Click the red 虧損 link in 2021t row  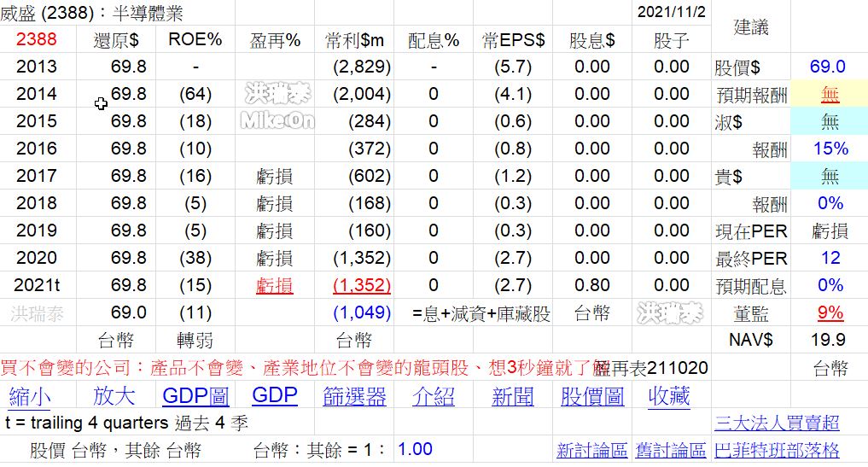click(x=274, y=285)
